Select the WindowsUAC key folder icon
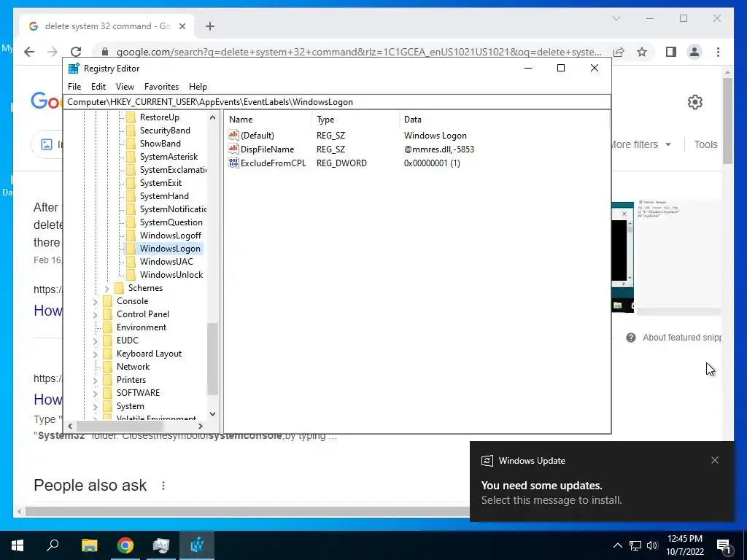Screen dimensions: 747x560 (131, 262)
